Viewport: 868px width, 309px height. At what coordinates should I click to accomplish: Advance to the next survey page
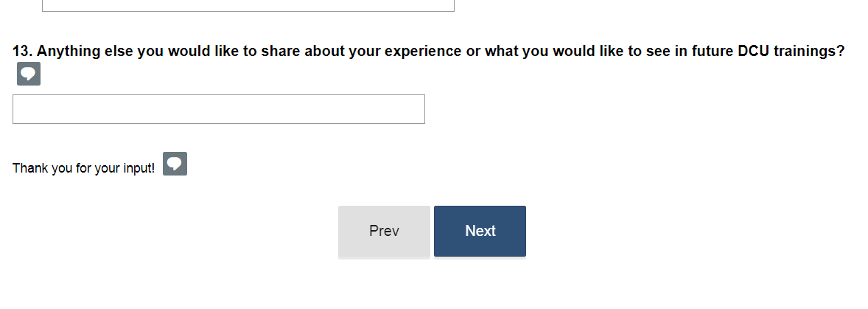480,231
